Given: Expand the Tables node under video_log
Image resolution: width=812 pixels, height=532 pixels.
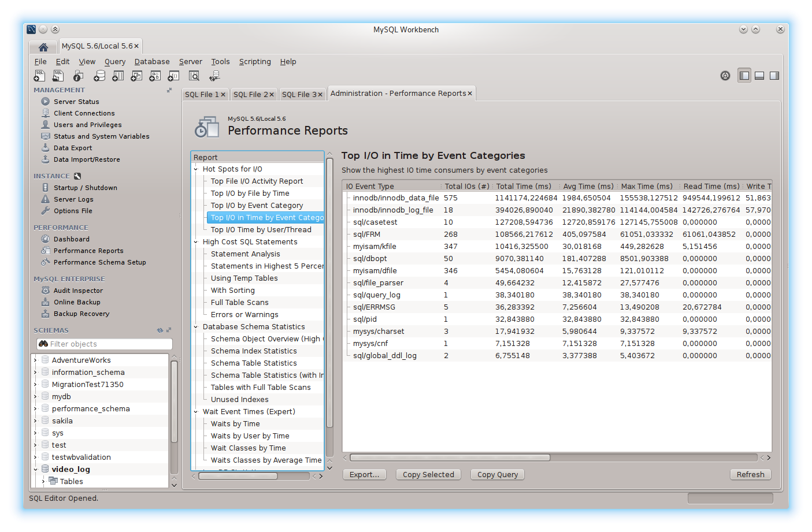Looking at the screenshot, I should [x=43, y=481].
